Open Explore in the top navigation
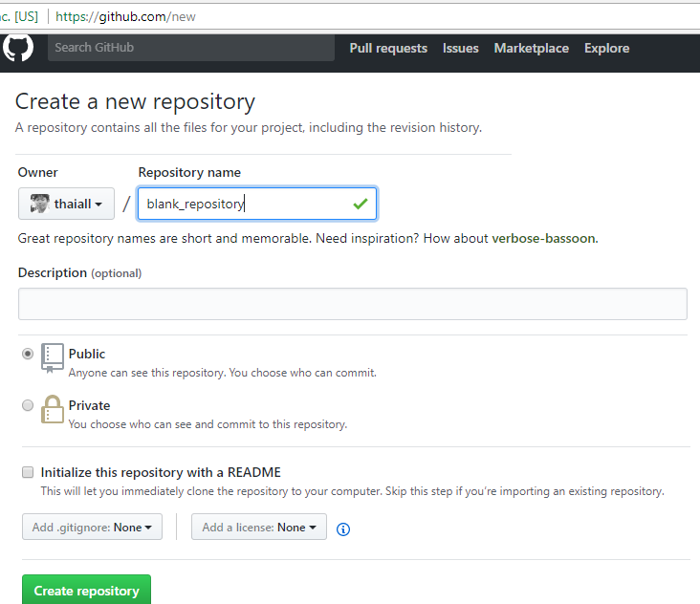The width and height of the screenshot is (700, 604). tap(607, 48)
